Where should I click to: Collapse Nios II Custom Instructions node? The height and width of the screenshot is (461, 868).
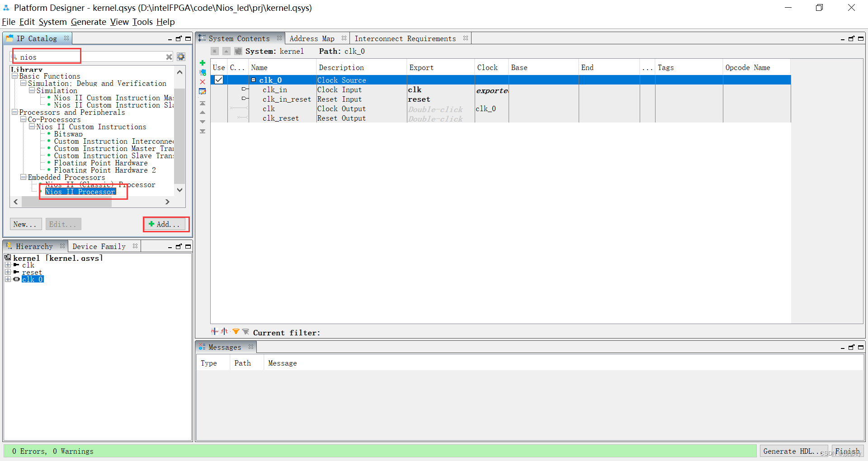[32, 127]
